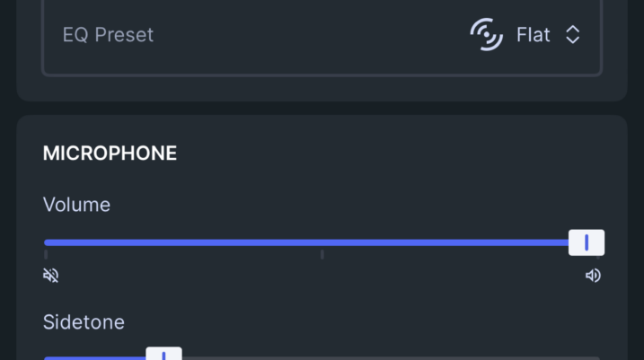
Task: Set Volume slider to one-quarter position
Action: pos(183,242)
